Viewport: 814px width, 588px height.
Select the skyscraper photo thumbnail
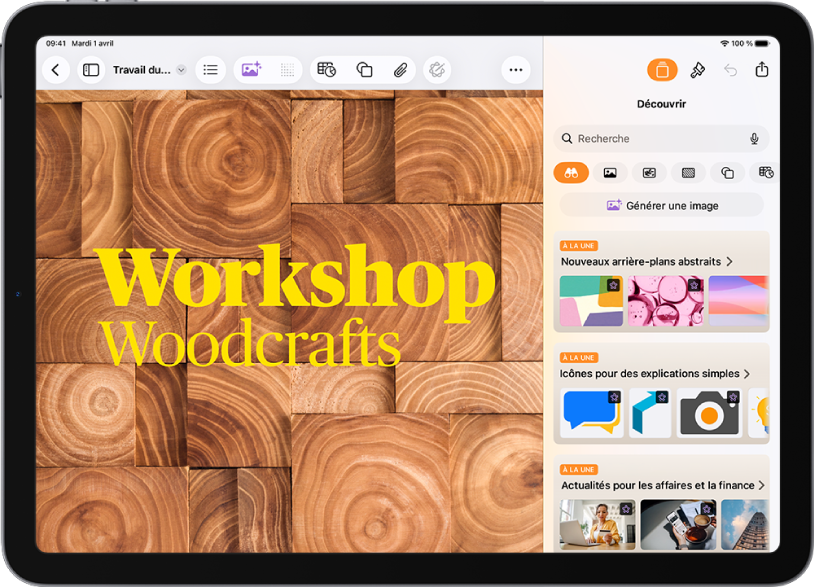(x=744, y=525)
